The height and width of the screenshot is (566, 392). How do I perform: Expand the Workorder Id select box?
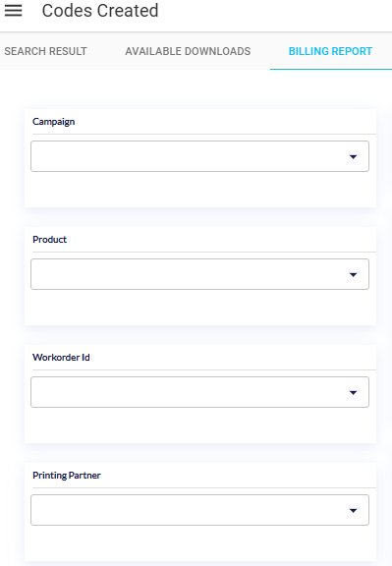click(x=199, y=392)
